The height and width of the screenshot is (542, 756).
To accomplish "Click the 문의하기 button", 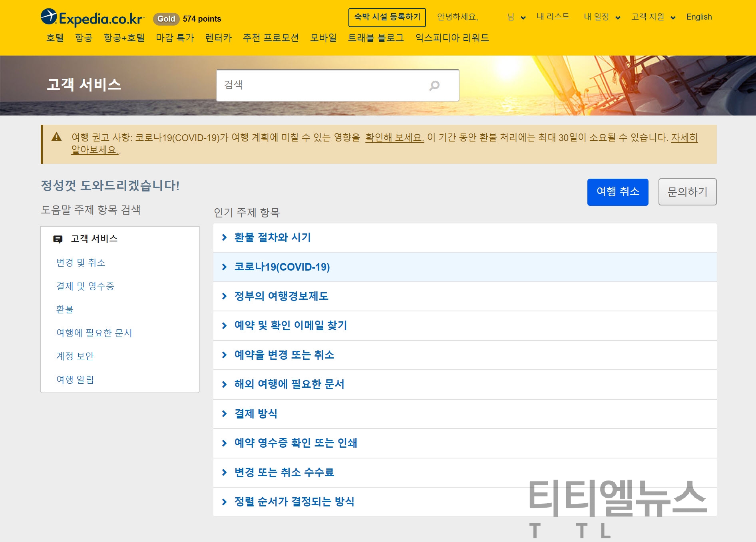I will (x=687, y=192).
